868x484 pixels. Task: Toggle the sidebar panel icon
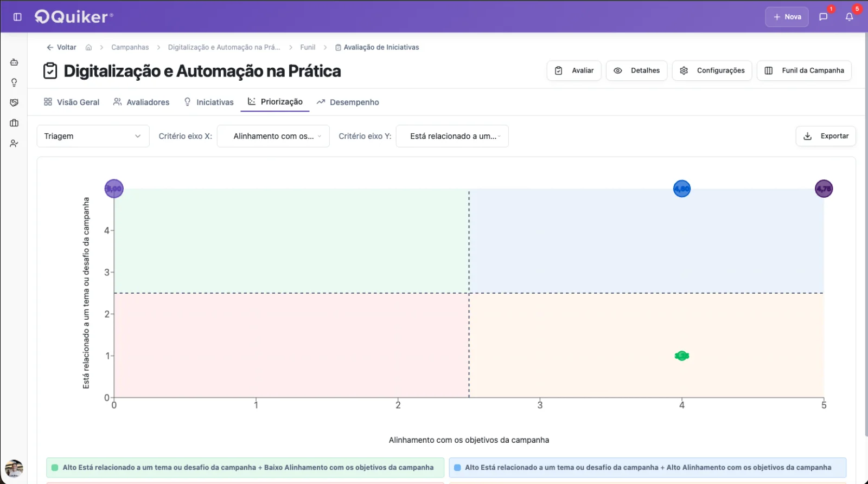(17, 17)
